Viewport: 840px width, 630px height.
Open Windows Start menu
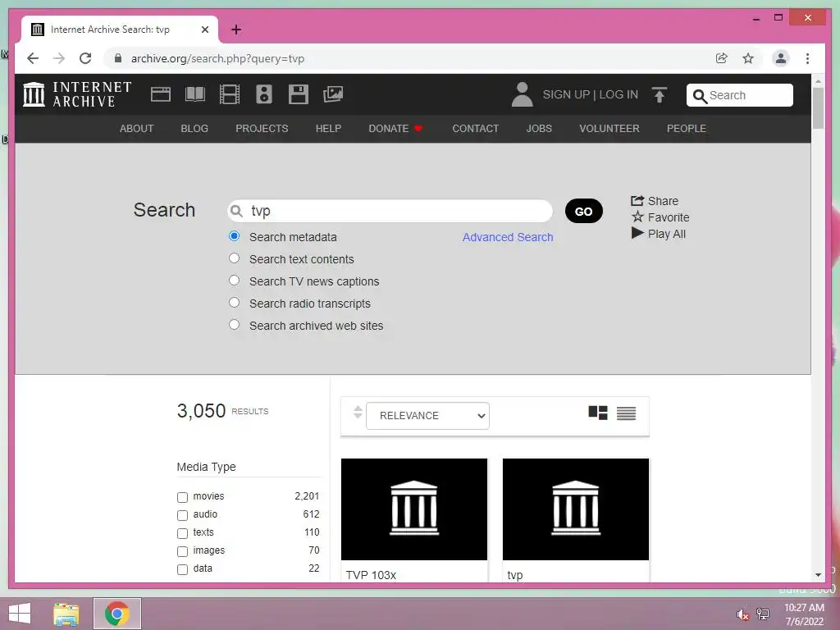point(20,614)
